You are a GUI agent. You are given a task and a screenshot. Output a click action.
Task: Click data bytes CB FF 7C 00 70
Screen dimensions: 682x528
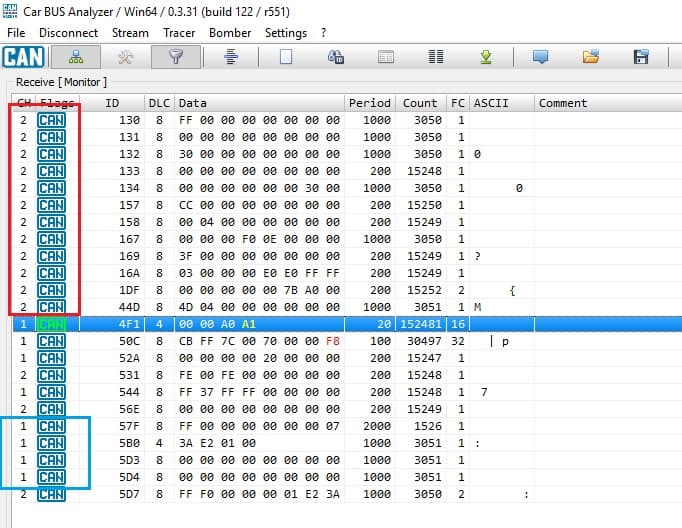pyautogui.click(x=228, y=341)
